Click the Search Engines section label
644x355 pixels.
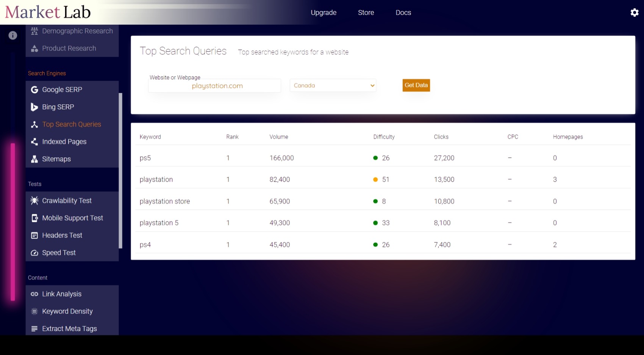47,74
